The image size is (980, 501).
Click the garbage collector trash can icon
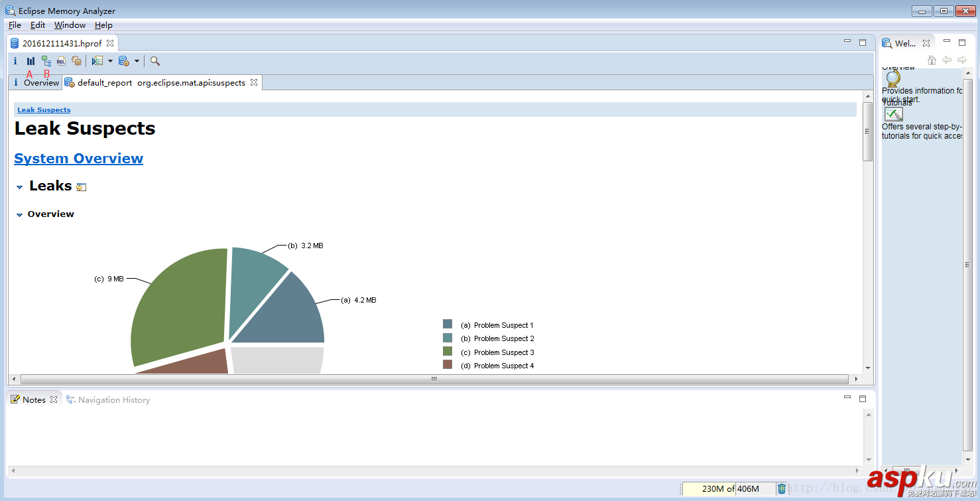(782, 488)
